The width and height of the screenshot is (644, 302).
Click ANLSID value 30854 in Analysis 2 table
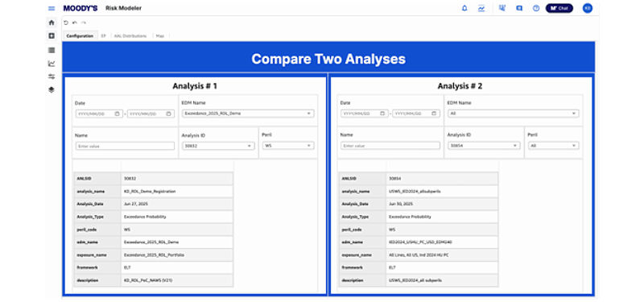click(x=395, y=179)
